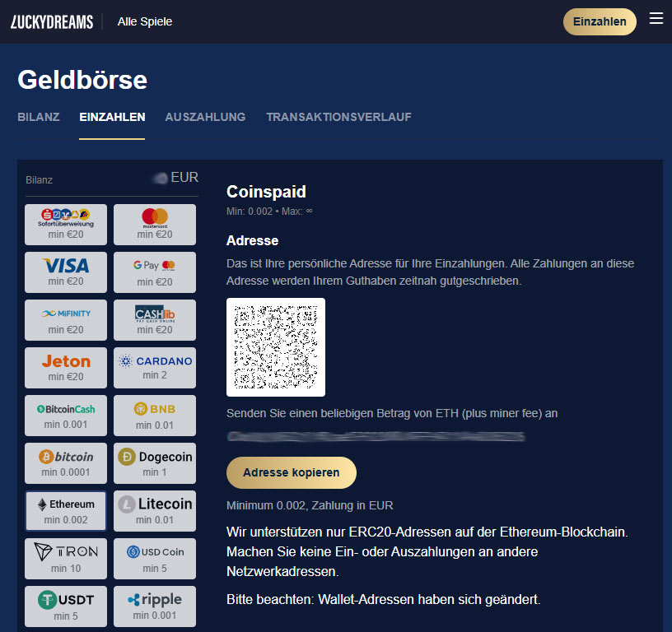Viewport: 672px width, 632px height.
Task: Click the blurred wallet address
Action: tap(376, 436)
